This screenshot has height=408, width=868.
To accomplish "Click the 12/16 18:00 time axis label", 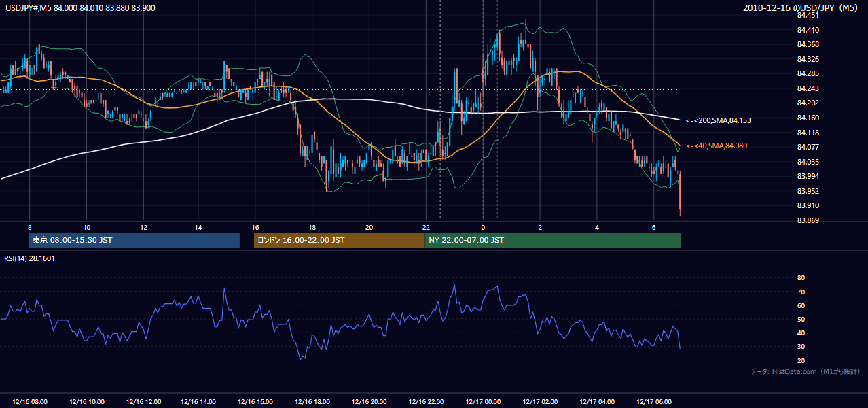I will click(312, 402).
